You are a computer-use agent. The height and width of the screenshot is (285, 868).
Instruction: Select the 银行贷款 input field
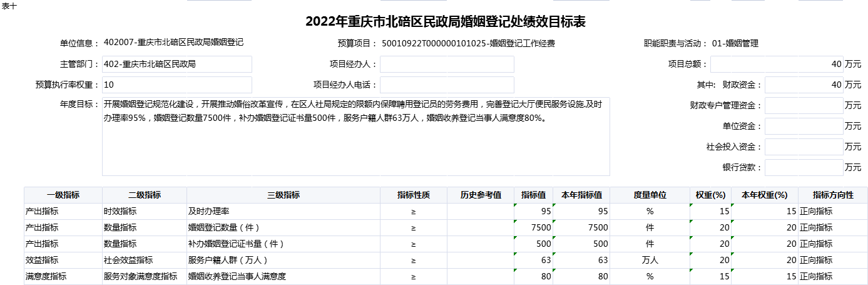coord(804,167)
